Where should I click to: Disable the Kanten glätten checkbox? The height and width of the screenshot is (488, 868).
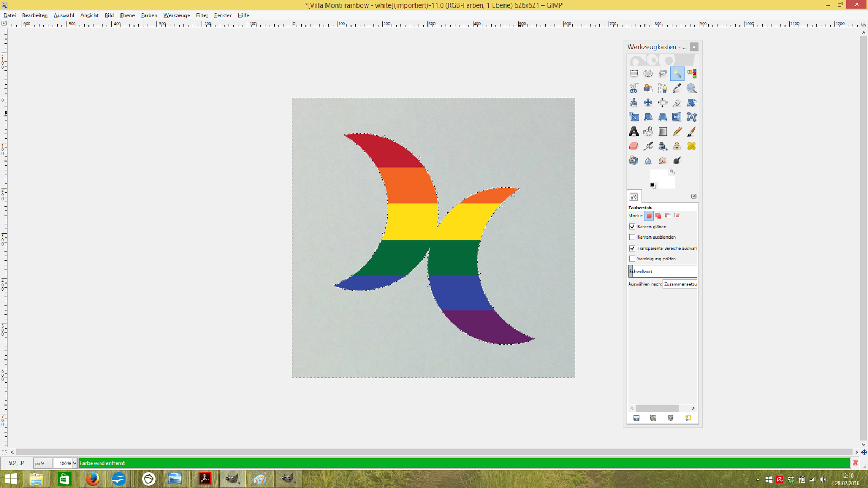633,227
